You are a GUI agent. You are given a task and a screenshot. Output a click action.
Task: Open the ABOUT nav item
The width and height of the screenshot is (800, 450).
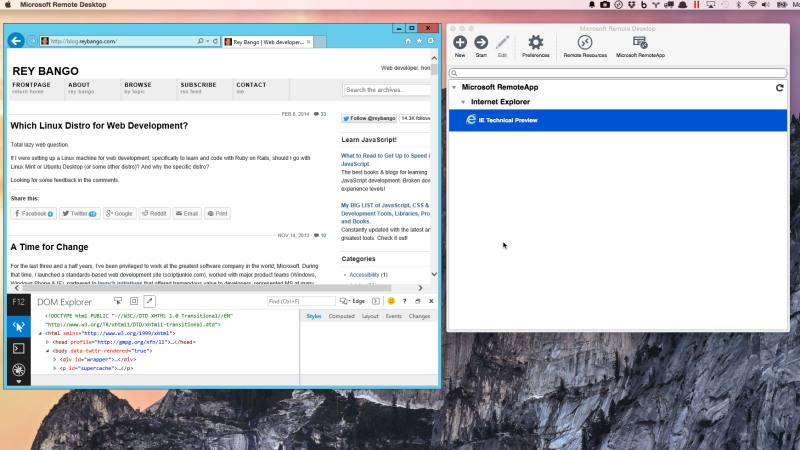pos(81,88)
